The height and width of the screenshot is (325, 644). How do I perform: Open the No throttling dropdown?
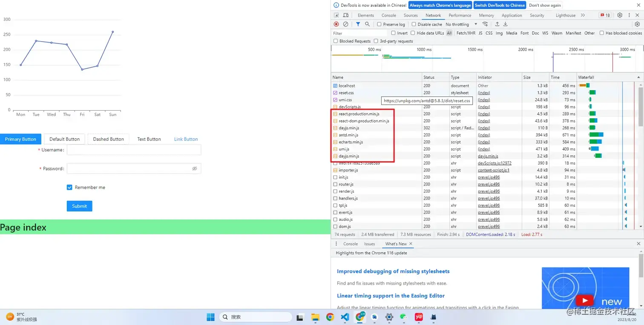coord(461,24)
